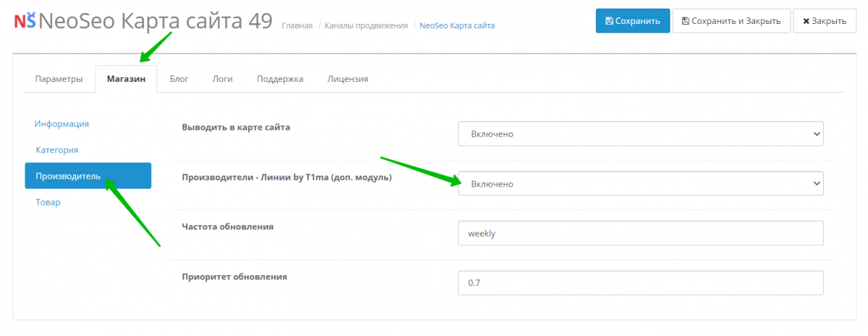Switch to the Лицензия tab
868x336 pixels.
pyautogui.click(x=347, y=79)
